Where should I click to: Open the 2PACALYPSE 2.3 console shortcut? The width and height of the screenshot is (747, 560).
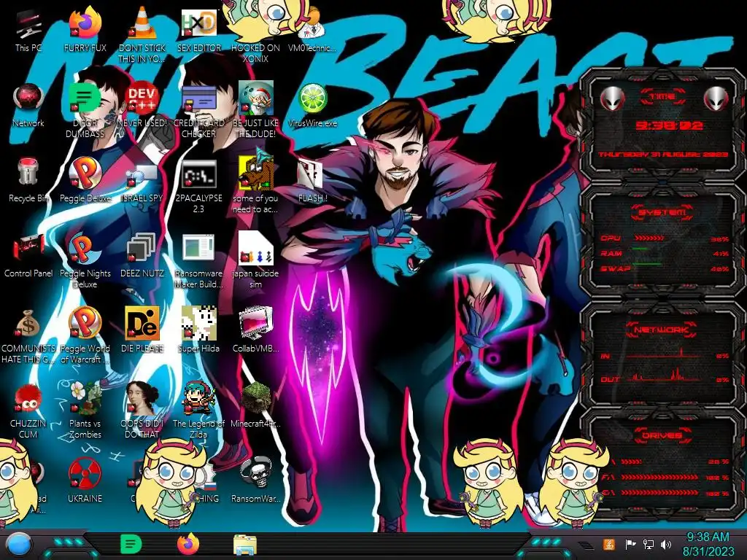click(198, 186)
